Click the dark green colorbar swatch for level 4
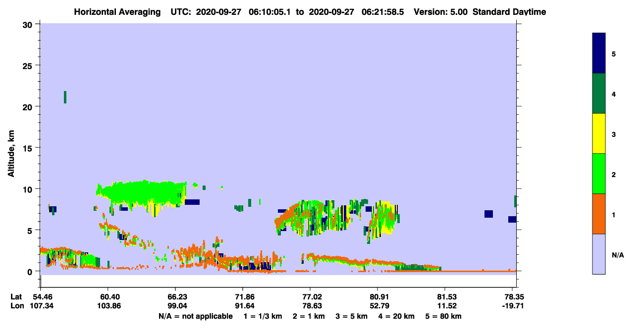 pos(599,94)
